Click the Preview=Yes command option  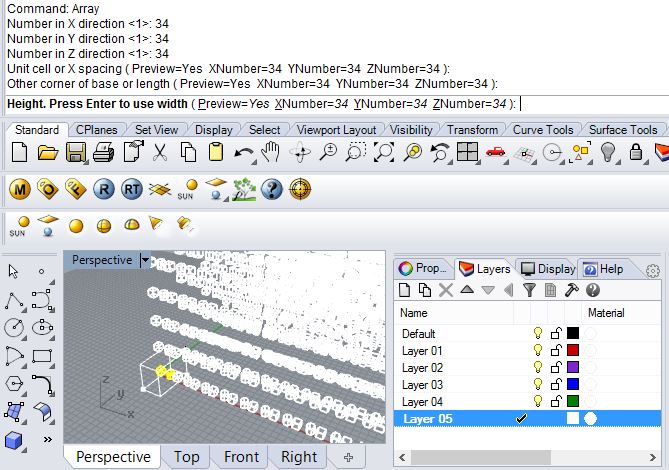click(234, 104)
